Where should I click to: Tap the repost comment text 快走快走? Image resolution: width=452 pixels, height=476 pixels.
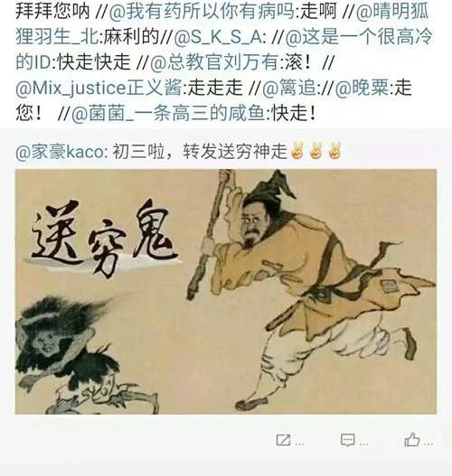tap(94, 62)
